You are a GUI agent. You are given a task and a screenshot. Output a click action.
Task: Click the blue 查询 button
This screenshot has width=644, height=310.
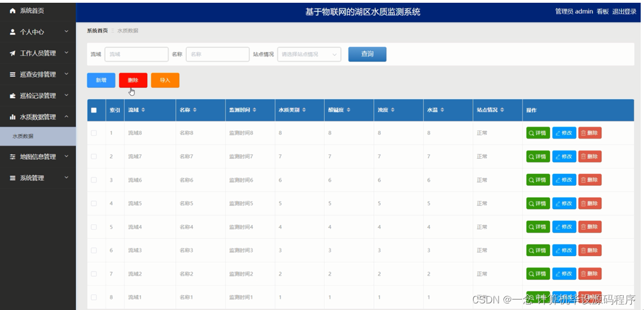click(x=367, y=54)
